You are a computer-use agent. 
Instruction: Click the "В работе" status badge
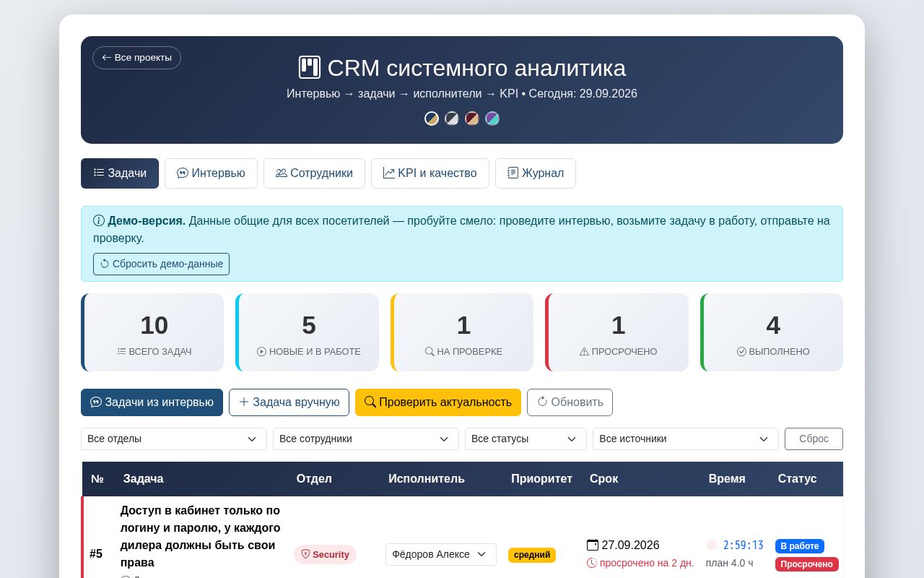(x=800, y=546)
